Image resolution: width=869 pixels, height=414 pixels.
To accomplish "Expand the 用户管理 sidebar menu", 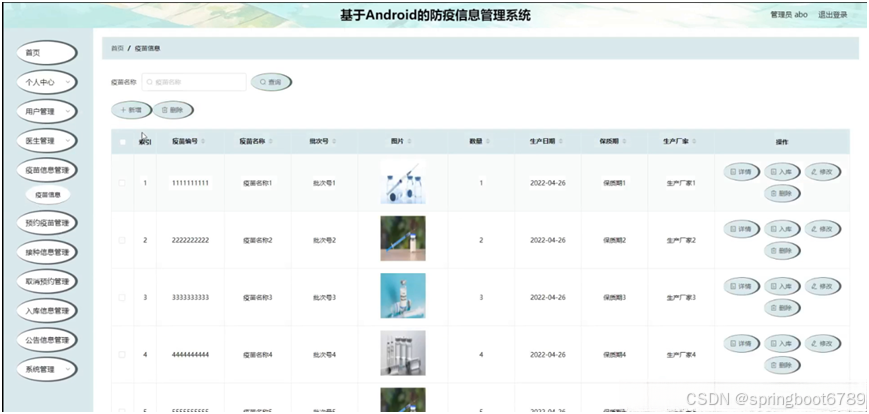I will click(x=47, y=111).
